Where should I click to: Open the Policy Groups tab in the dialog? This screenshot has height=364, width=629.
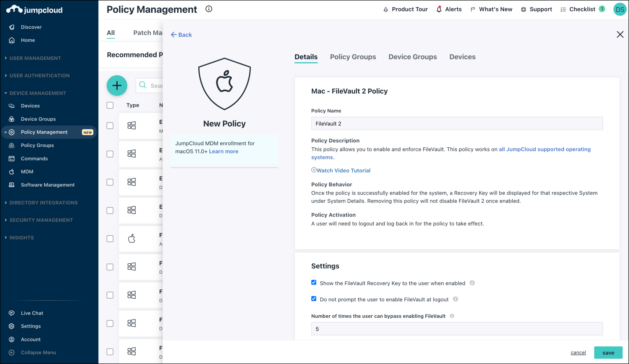click(353, 57)
